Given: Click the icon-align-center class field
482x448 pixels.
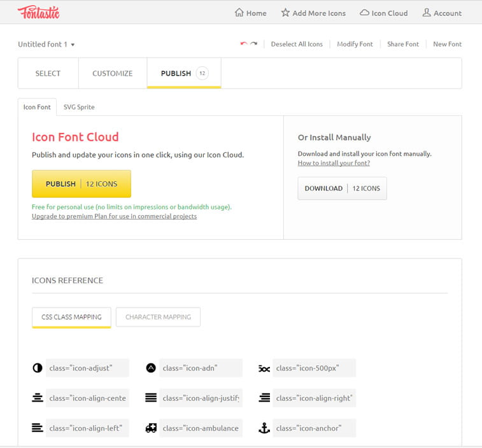Looking at the screenshot, I should tap(87, 398).
